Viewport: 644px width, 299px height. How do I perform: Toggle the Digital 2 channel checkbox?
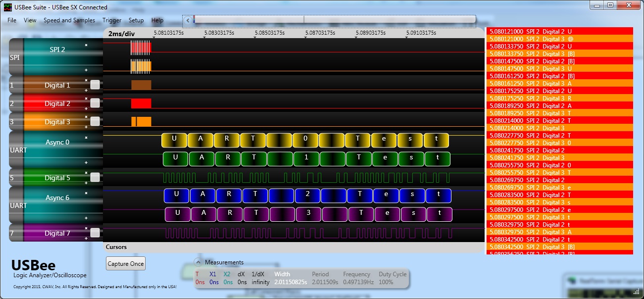pyautogui.click(x=95, y=103)
